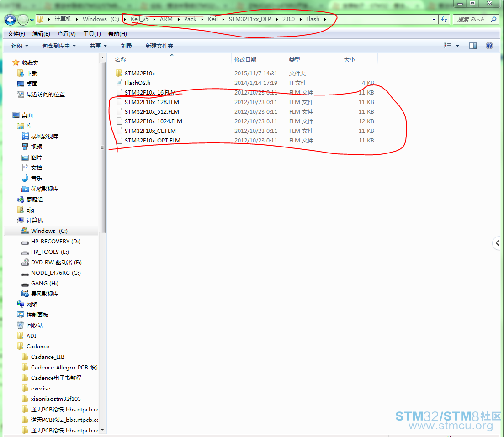504x437 pixels.
Task: Select the FlashOS.h file icon
Action: [119, 83]
